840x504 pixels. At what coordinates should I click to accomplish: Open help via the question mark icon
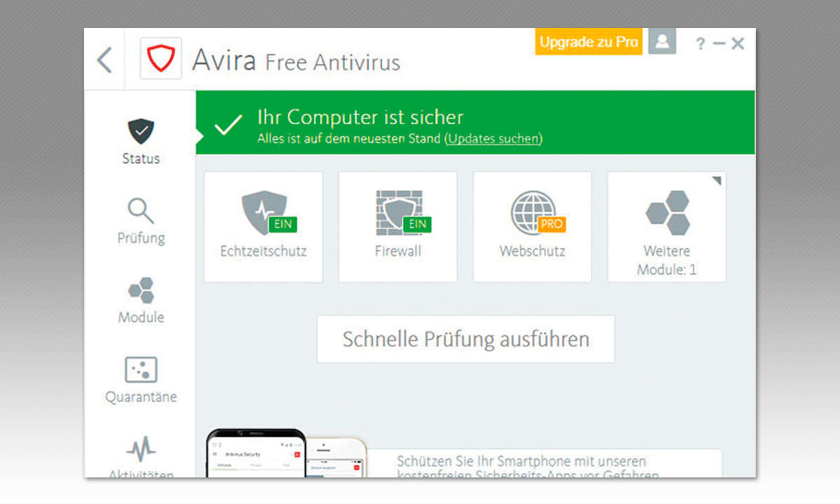[x=700, y=43]
